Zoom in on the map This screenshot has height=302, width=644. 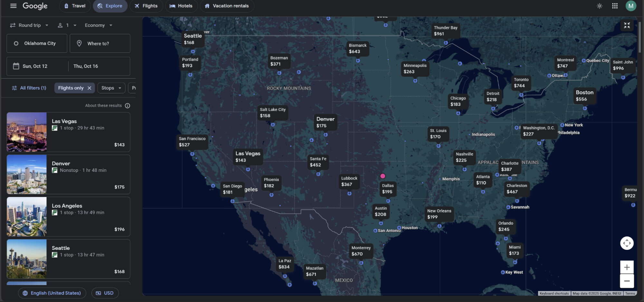coord(627,267)
